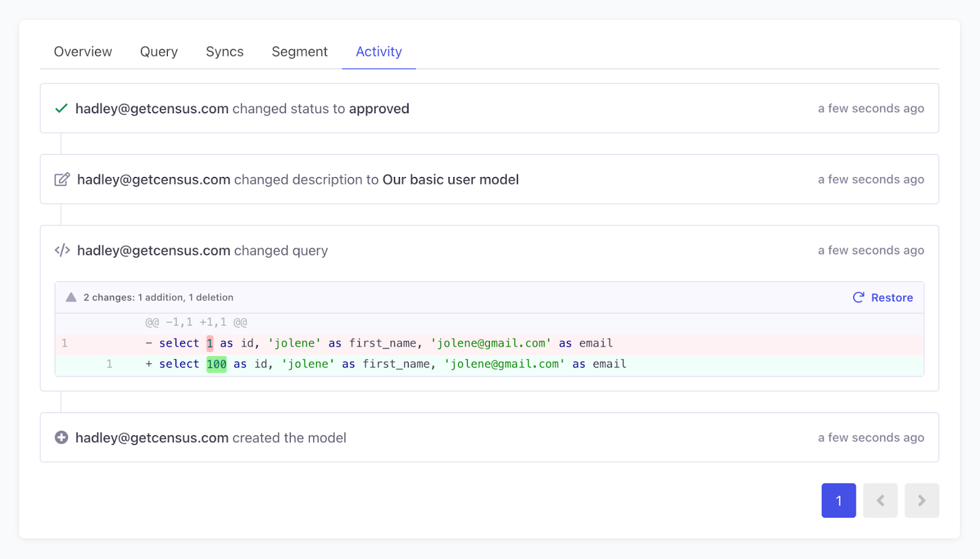Select the Segment tab
This screenshot has height=559, width=980.
pyautogui.click(x=300, y=51)
